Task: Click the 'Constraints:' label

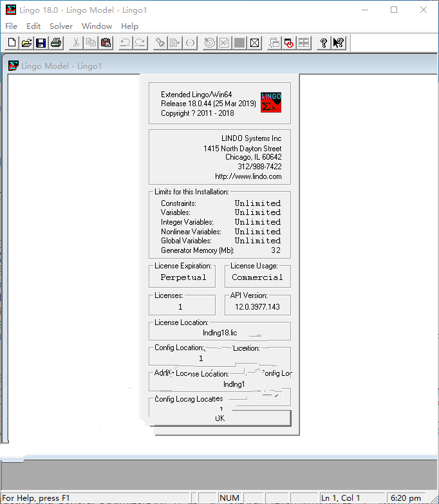Action: point(178,203)
